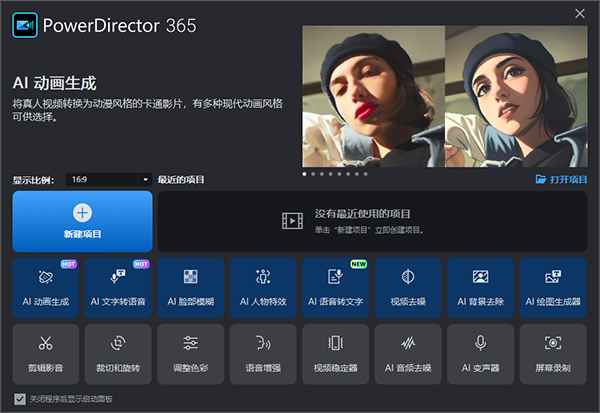The height and width of the screenshot is (413, 600).
Task: Click the PowerDirector 365 logo icon
Action: (x=25, y=25)
